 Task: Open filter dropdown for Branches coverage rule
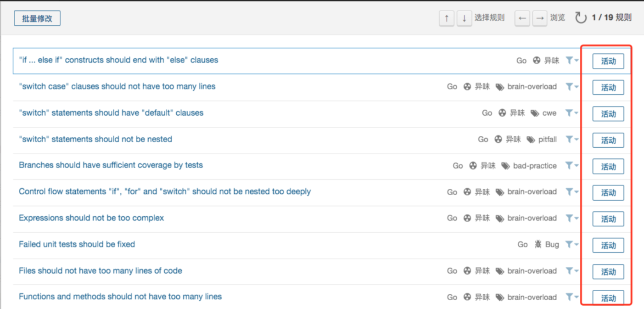pyautogui.click(x=572, y=165)
